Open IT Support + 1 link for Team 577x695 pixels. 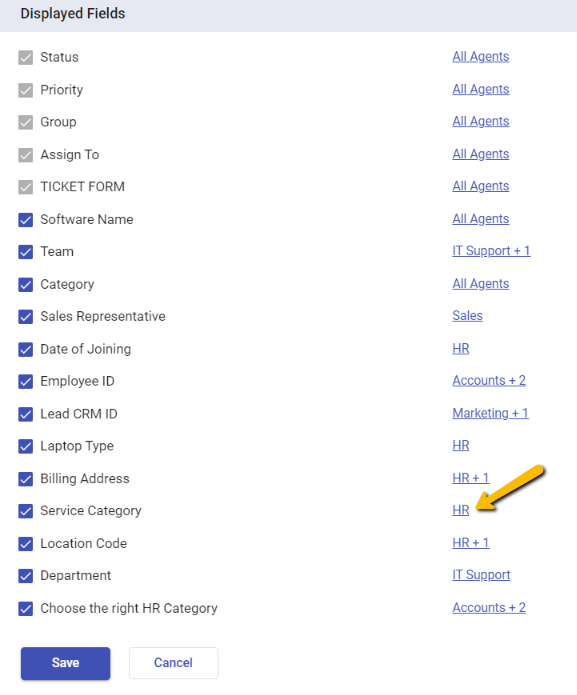coord(491,251)
